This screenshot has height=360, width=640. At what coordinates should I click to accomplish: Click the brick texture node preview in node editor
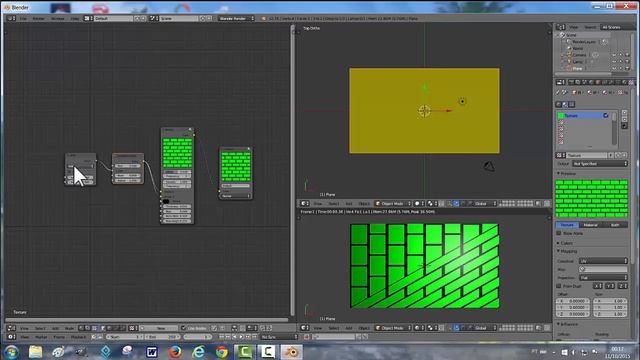(x=177, y=153)
